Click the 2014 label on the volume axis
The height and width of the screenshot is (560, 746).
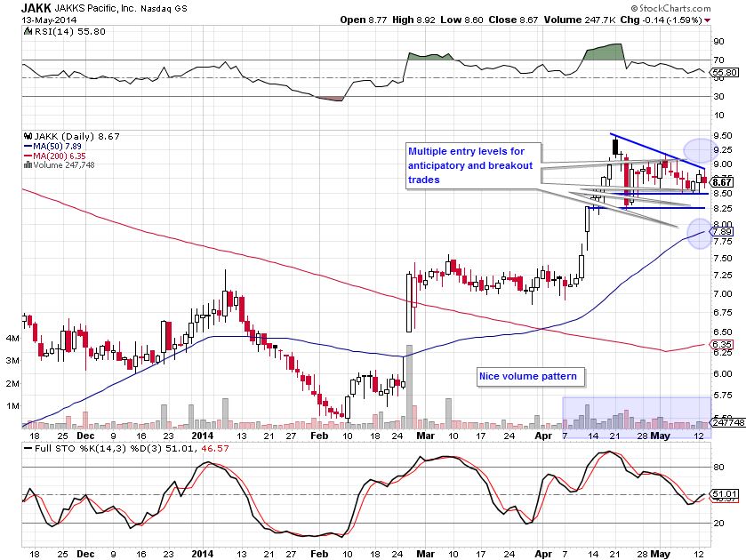(x=203, y=436)
